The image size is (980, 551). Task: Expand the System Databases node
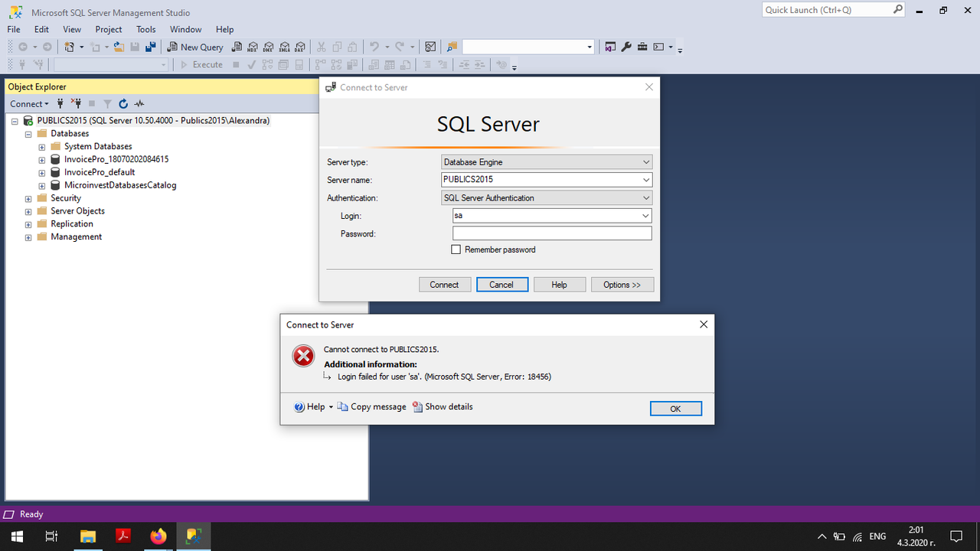click(42, 147)
